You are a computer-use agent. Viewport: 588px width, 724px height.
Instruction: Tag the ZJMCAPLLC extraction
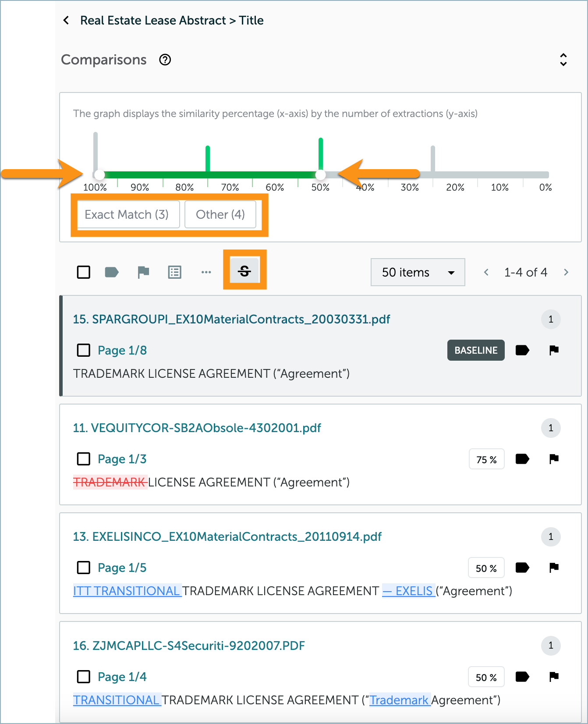click(x=522, y=677)
